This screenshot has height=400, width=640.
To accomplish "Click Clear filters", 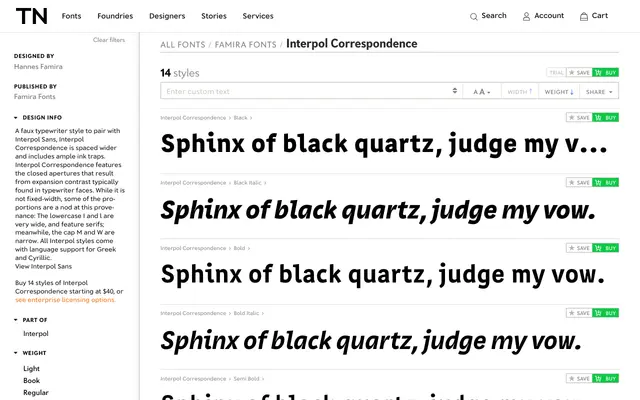I will tap(109, 40).
